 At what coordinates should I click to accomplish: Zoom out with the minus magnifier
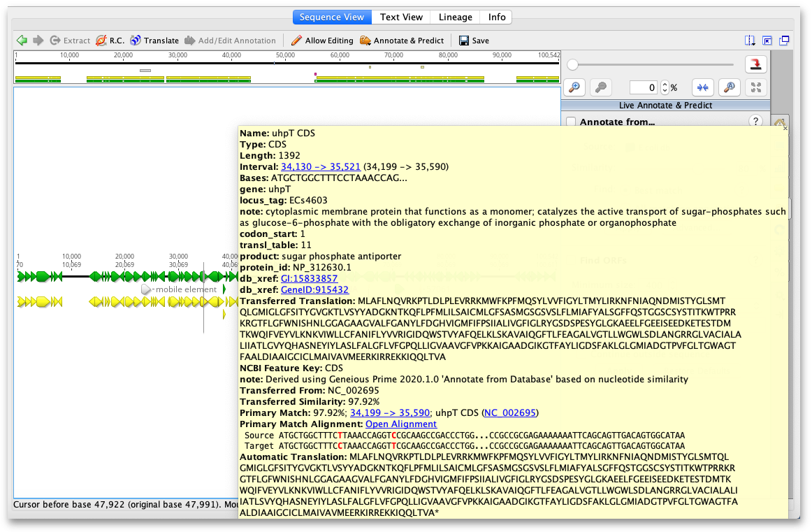tap(601, 87)
